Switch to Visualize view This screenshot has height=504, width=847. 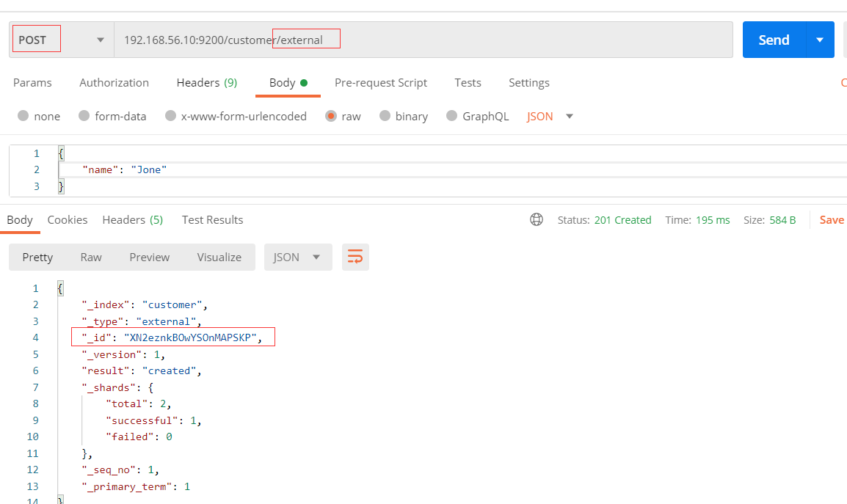click(219, 257)
